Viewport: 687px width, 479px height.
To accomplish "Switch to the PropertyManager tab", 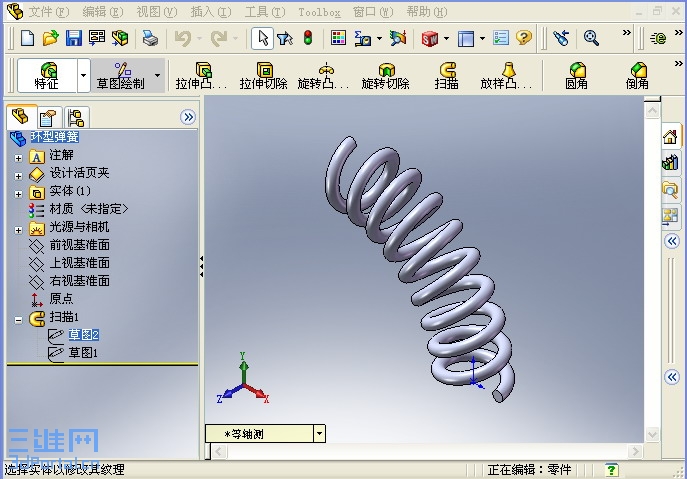I will click(48, 118).
